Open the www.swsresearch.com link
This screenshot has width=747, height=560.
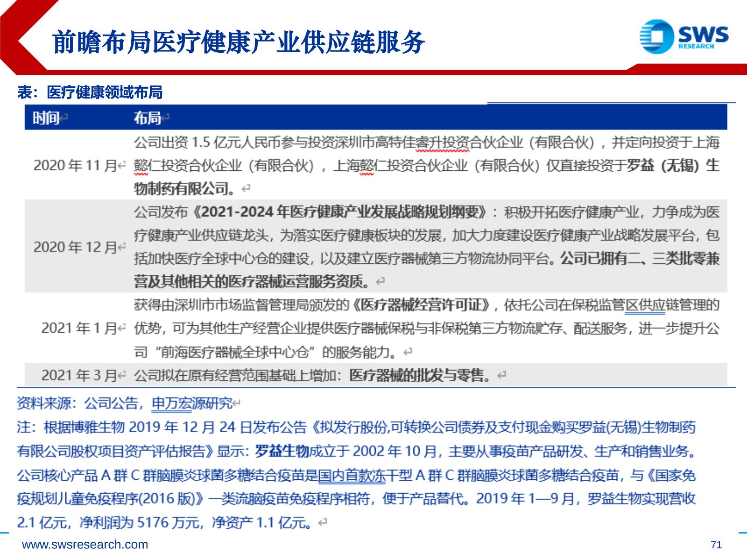(85, 545)
